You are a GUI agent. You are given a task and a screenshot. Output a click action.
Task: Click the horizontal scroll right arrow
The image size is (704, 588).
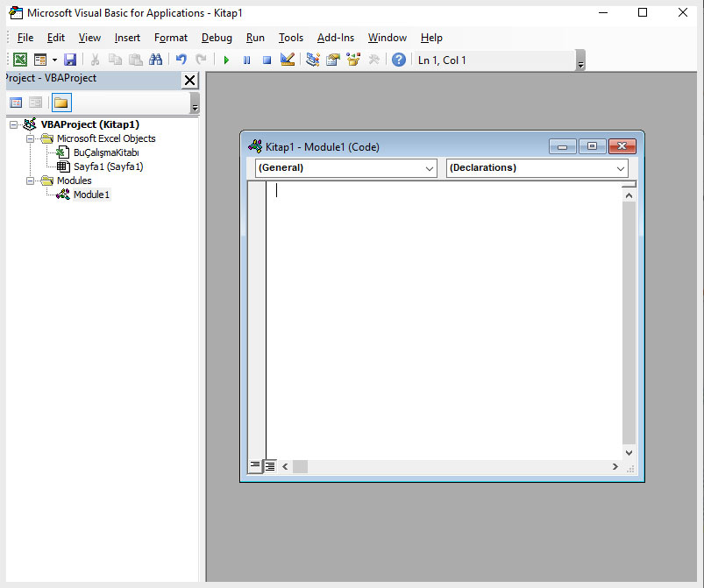pos(615,467)
